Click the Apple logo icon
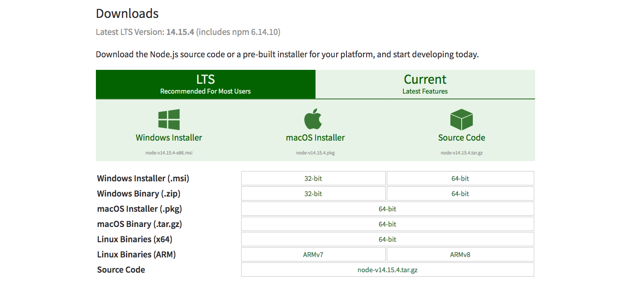 pyautogui.click(x=313, y=119)
